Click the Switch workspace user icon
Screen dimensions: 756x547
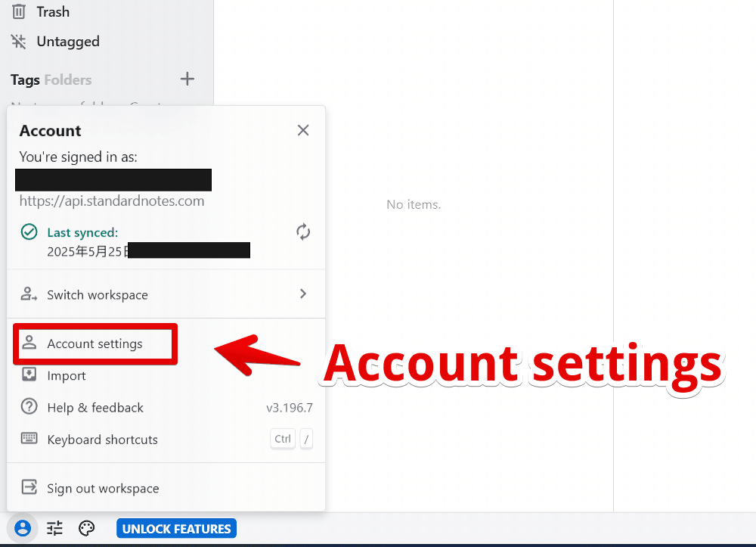tap(29, 294)
